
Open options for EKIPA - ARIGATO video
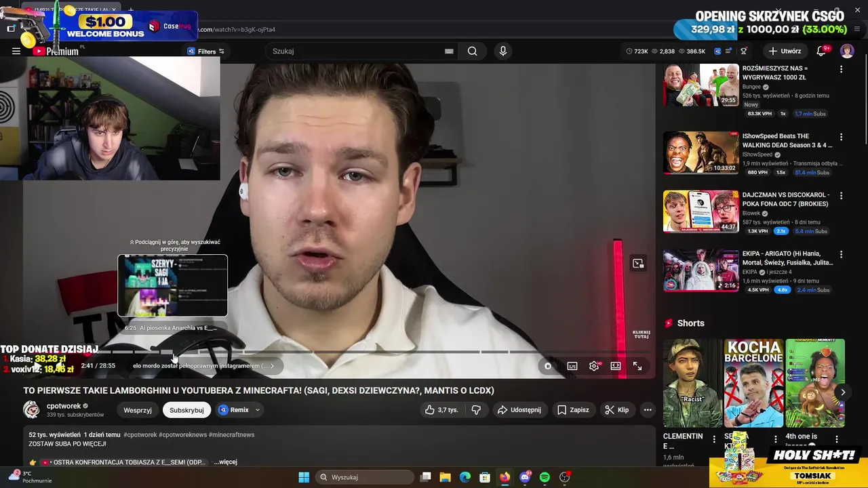coord(842,254)
